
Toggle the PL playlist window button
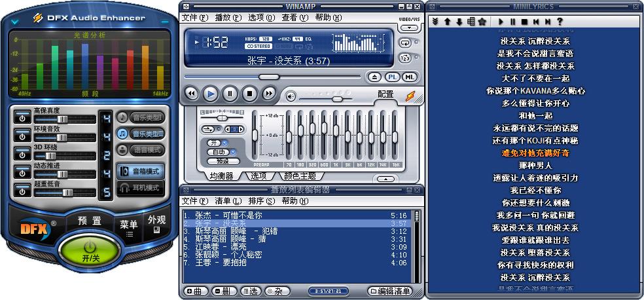(392, 77)
